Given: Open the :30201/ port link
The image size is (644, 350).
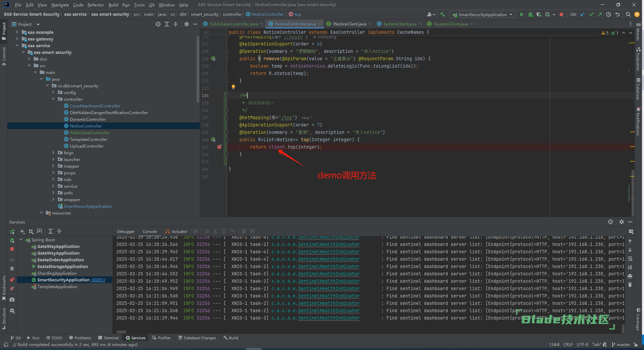Looking at the screenshot, I should (98, 280).
